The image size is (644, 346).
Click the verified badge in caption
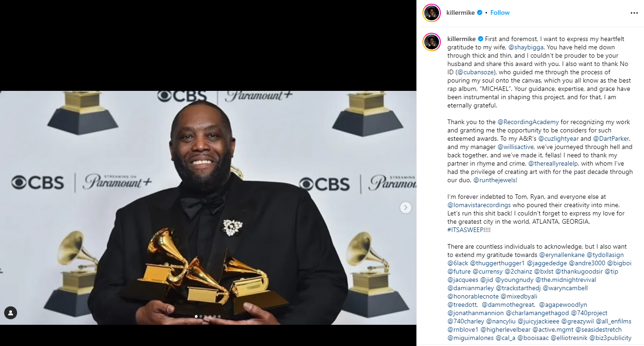[x=480, y=39]
